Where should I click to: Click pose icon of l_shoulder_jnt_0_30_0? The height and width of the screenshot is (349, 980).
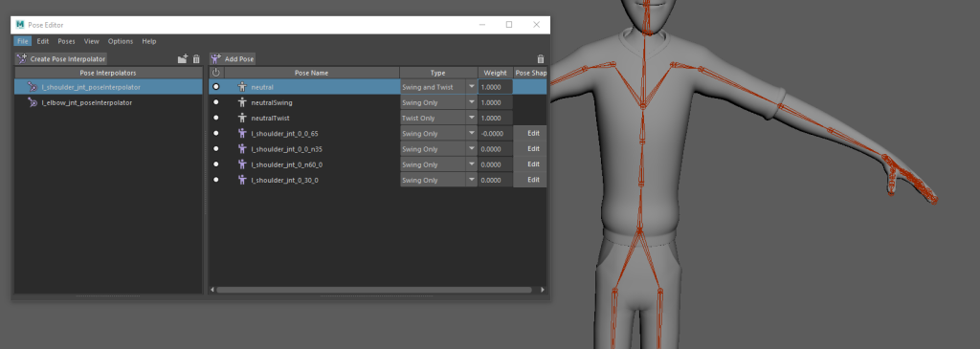[x=242, y=180]
